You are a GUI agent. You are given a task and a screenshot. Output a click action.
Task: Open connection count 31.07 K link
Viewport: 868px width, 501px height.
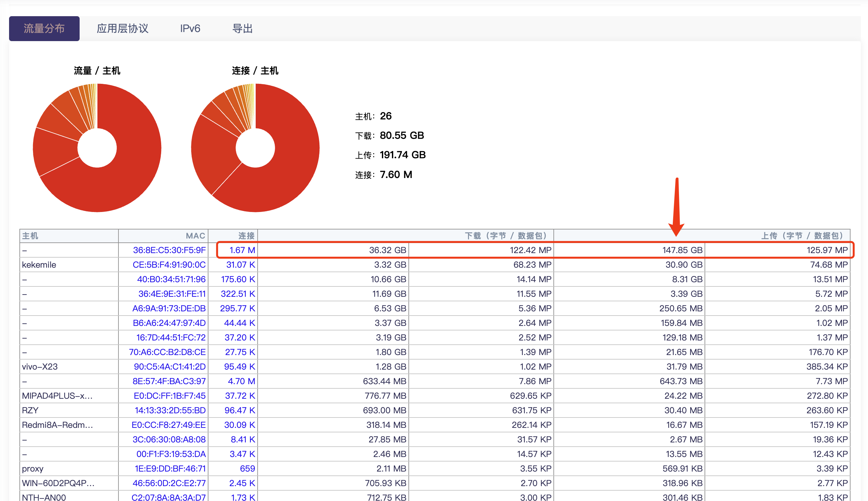coord(240,265)
